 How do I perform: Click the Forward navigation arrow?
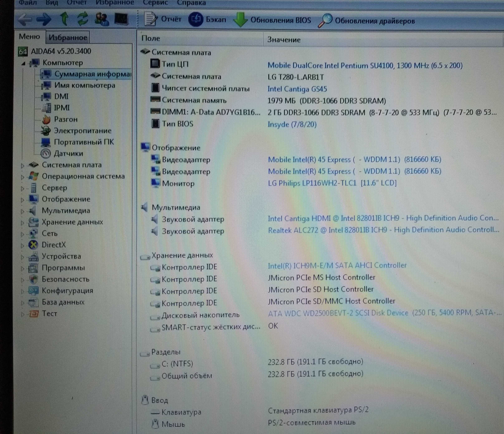44,19
